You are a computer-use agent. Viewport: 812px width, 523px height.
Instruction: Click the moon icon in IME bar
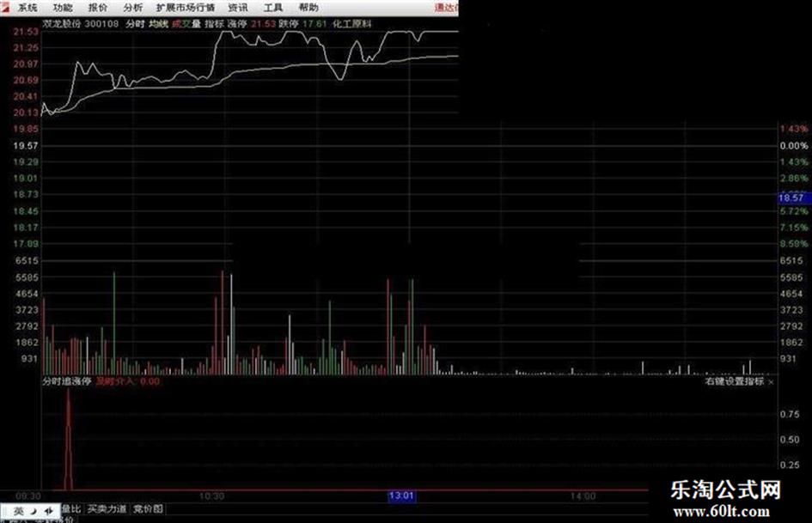[x=34, y=512]
